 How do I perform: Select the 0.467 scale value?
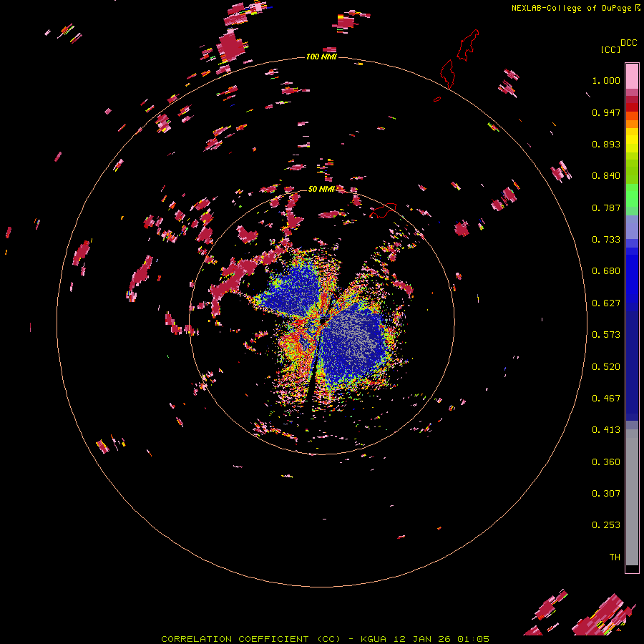pyautogui.click(x=606, y=399)
